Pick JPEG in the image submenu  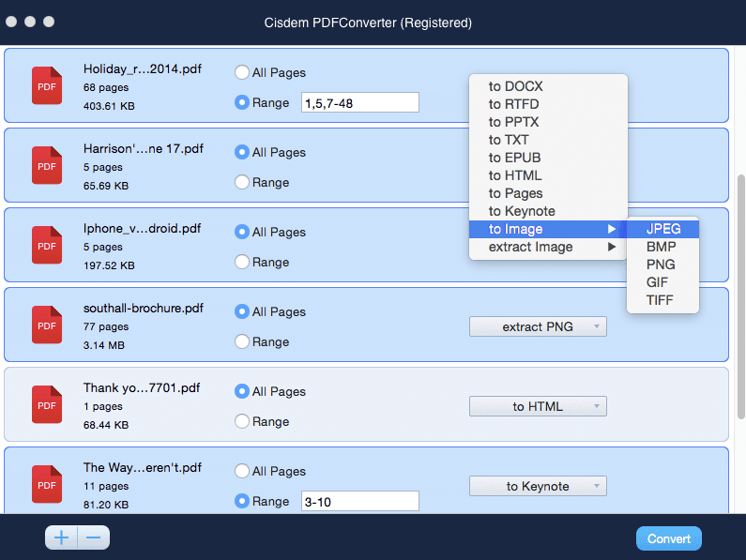tap(662, 229)
